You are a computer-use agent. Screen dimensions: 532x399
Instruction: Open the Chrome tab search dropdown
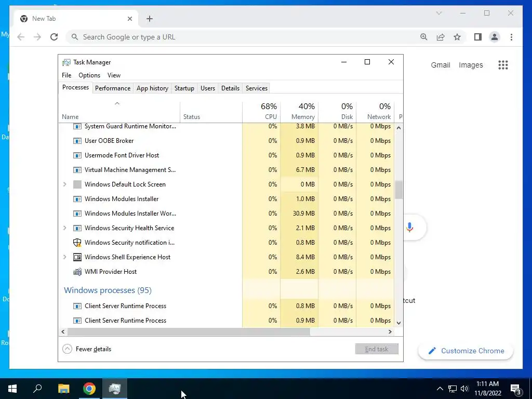(x=438, y=13)
